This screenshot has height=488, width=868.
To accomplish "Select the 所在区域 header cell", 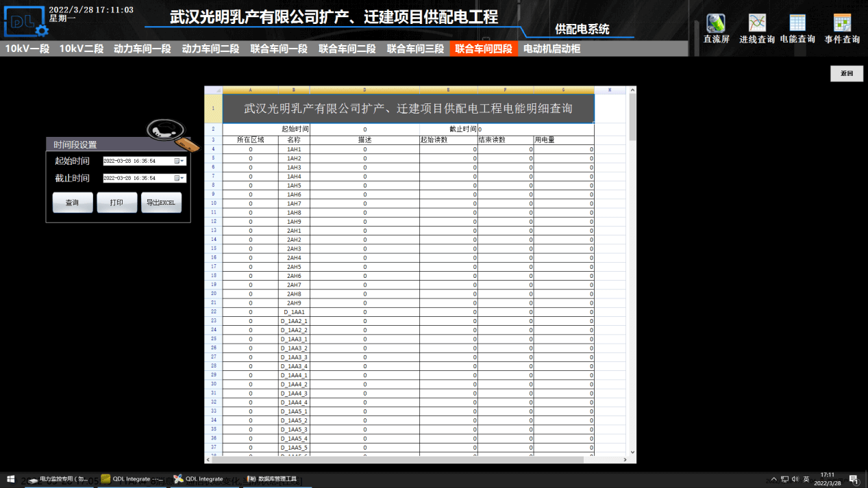I will [250, 140].
